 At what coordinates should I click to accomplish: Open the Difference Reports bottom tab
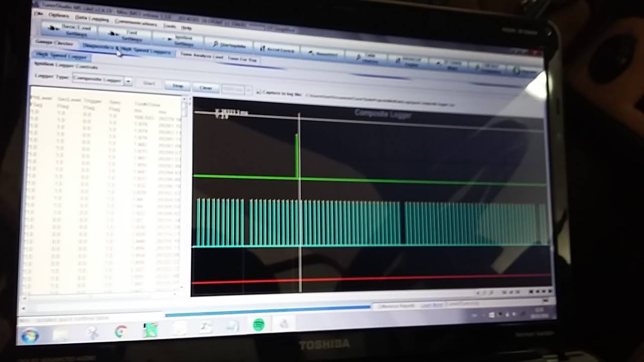(397, 306)
